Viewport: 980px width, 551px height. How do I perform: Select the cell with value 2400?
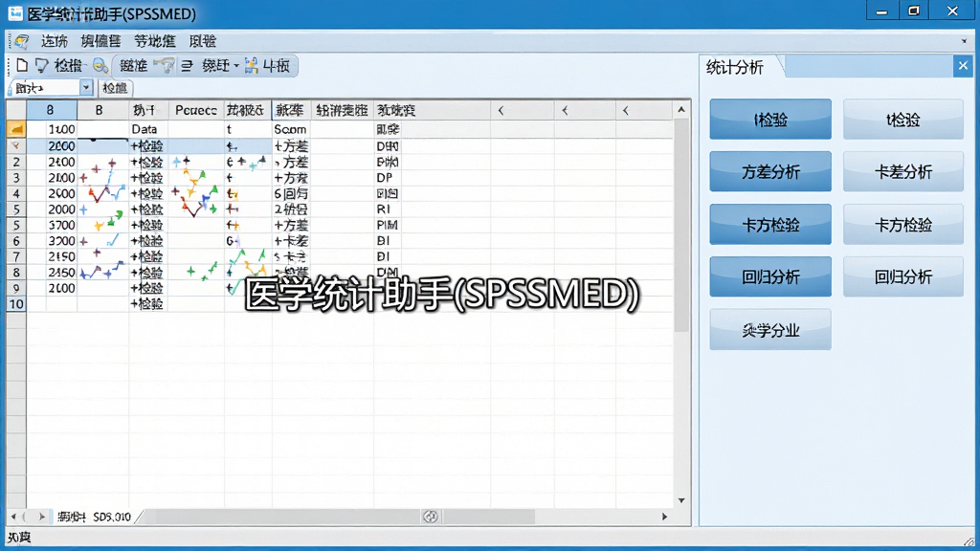(52, 162)
